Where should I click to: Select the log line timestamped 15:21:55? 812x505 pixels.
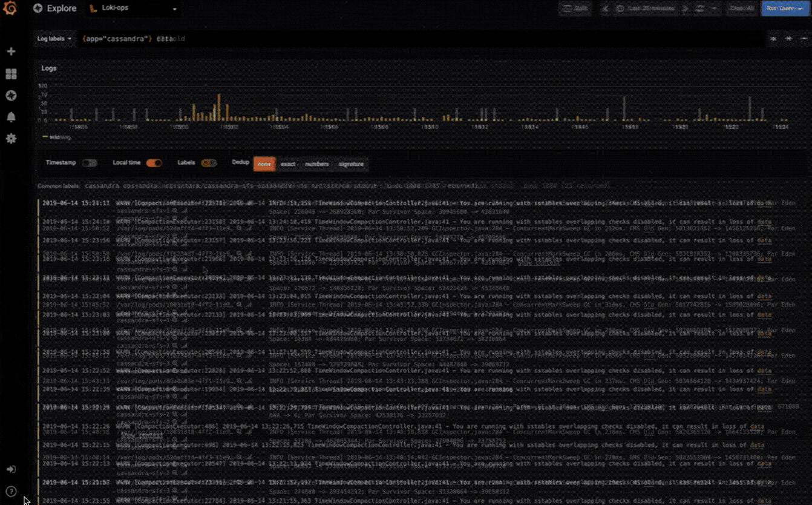pos(405,501)
